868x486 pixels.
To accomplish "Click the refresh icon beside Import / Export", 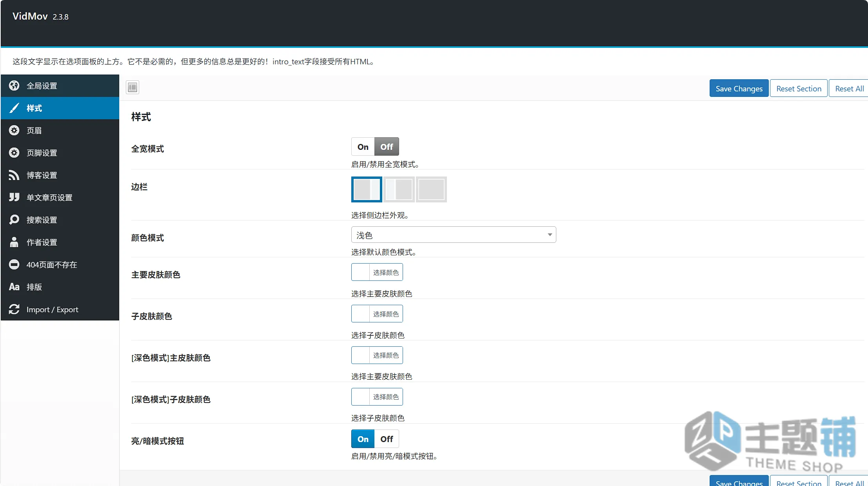I will coord(14,309).
